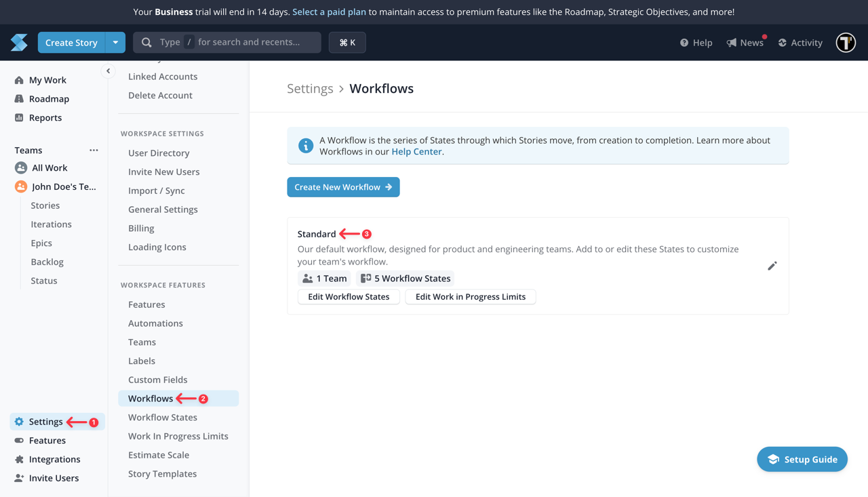868x497 pixels.
Task: Select the Roadmap icon
Action: point(19,98)
